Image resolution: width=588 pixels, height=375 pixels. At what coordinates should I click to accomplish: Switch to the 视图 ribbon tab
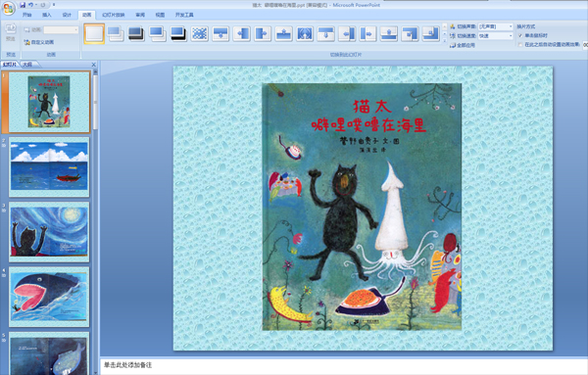(160, 15)
